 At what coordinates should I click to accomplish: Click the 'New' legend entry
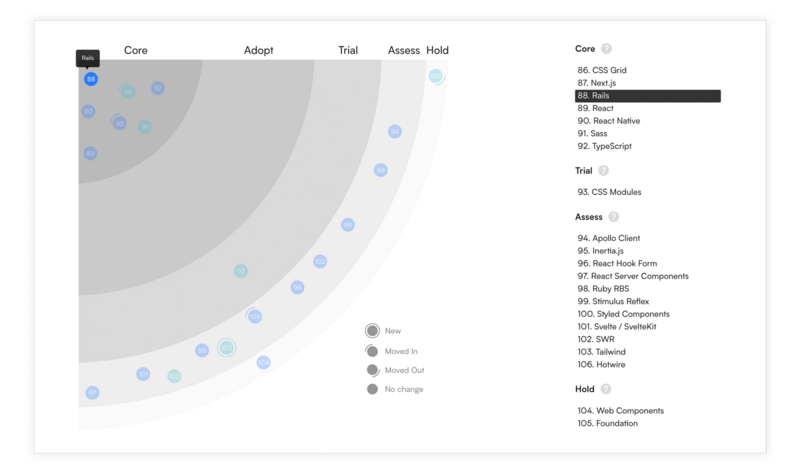tap(384, 331)
